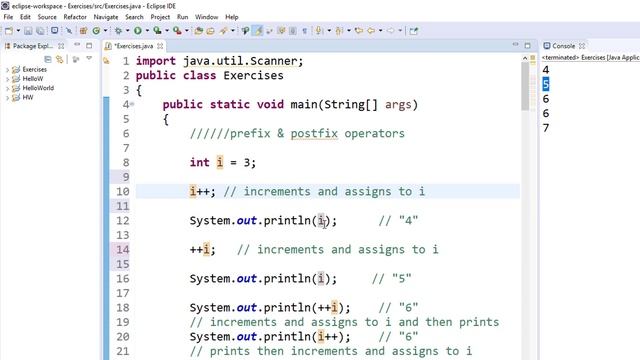
Task: Open Package Explorer view menu triangle
Action: pyautogui.click(x=89, y=59)
